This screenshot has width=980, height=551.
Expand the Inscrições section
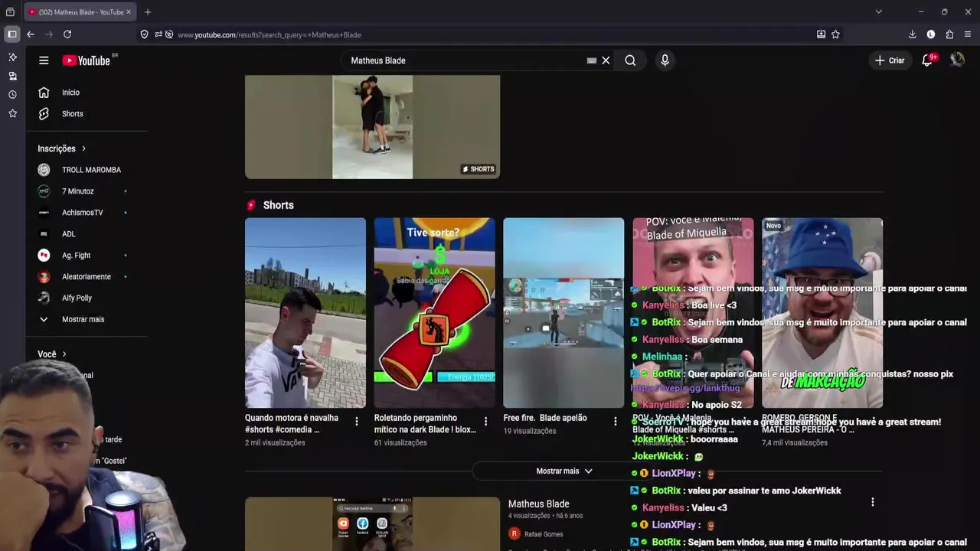(62, 148)
